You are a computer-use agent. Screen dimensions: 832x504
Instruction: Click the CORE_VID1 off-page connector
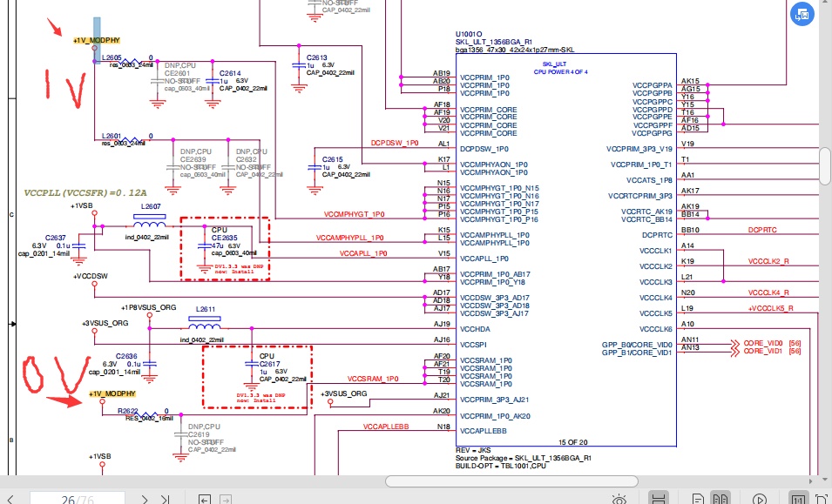click(763, 352)
